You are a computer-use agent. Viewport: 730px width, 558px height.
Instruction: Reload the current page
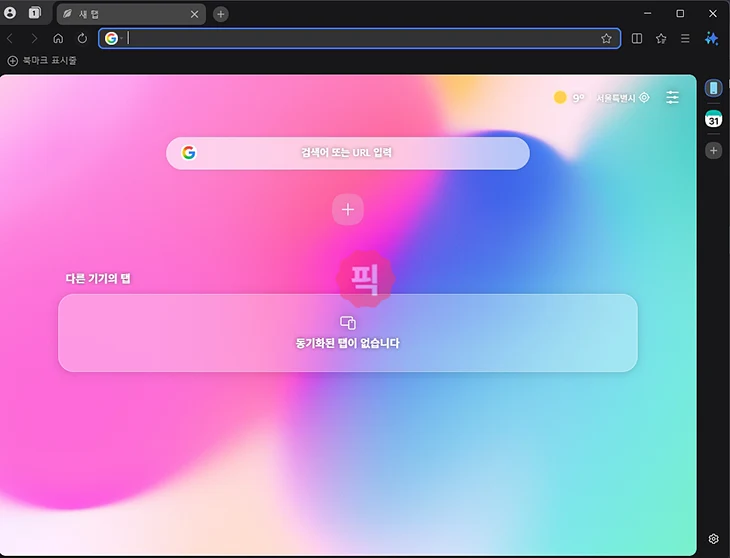click(x=82, y=38)
